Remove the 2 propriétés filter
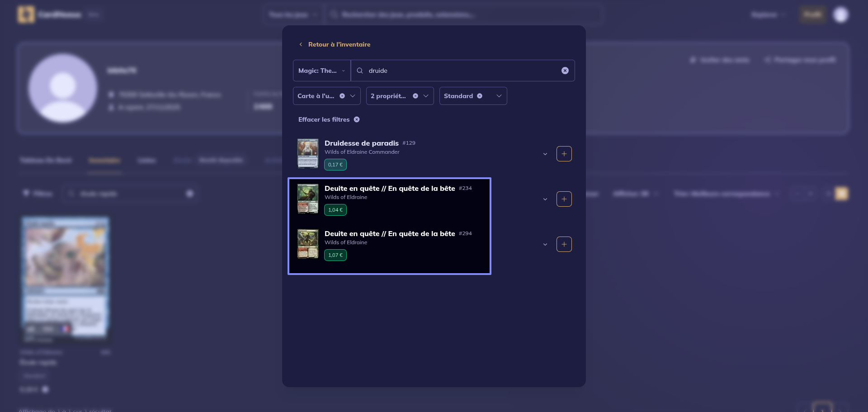The width and height of the screenshot is (868, 412). pyautogui.click(x=415, y=96)
